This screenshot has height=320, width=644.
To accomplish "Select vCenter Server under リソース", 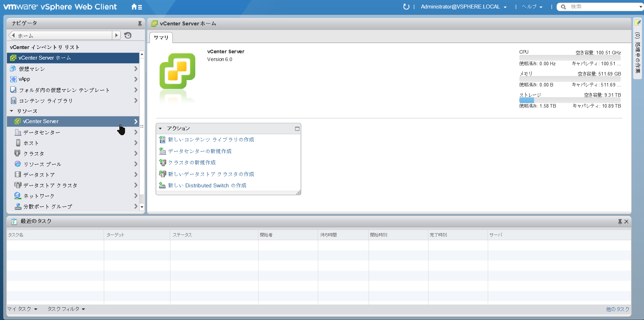I will pyautogui.click(x=73, y=121).
